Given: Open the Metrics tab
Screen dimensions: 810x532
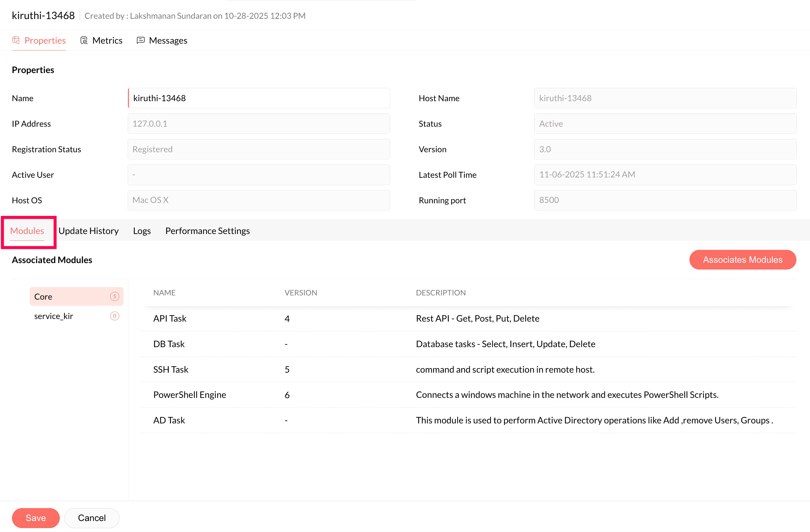Looking at the screenshot, I should point(107,40).
